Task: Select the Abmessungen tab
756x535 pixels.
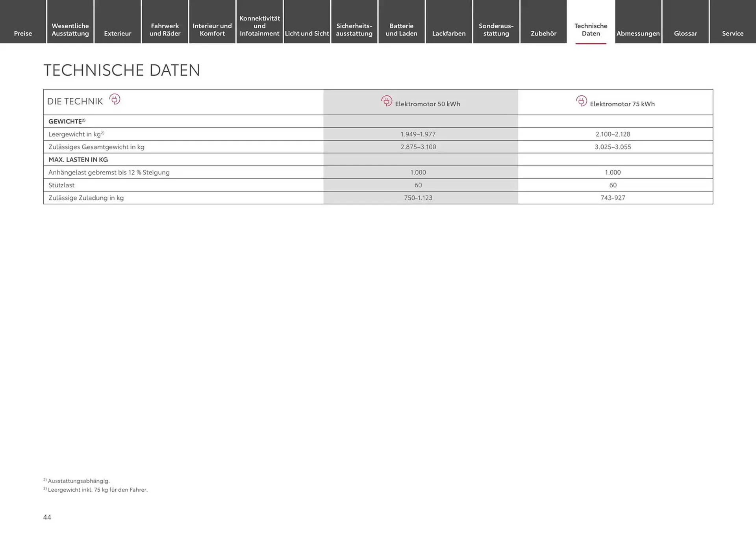Action: 638,33
